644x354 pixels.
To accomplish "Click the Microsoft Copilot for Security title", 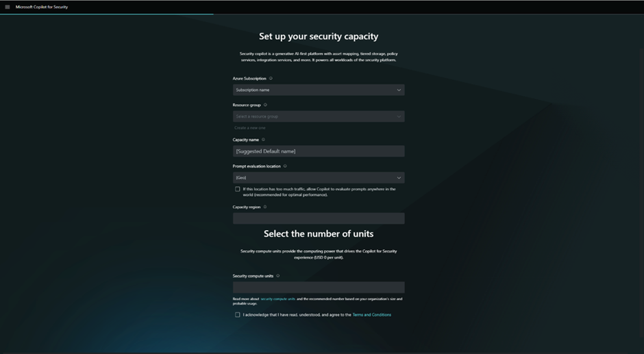I will click(42, 7).
